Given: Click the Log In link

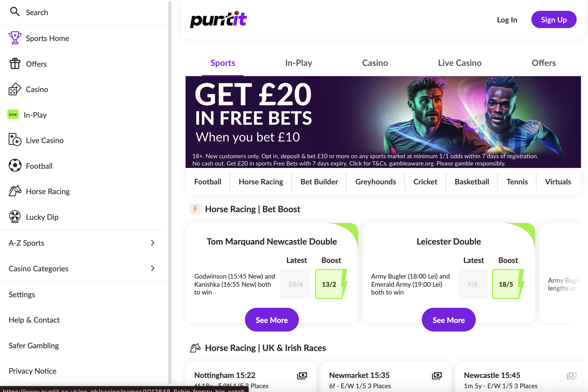Looking at the screenshot, I should click(507, 19).
